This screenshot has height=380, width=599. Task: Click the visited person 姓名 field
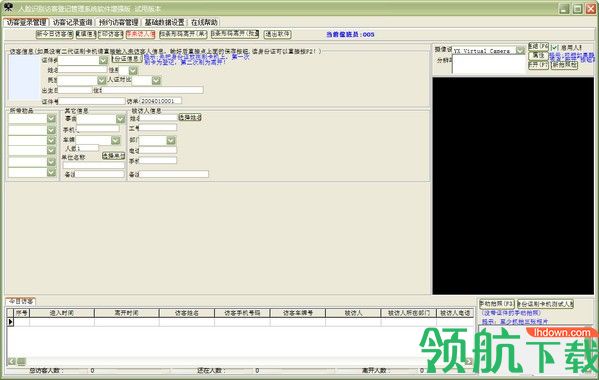pos(158,118)
